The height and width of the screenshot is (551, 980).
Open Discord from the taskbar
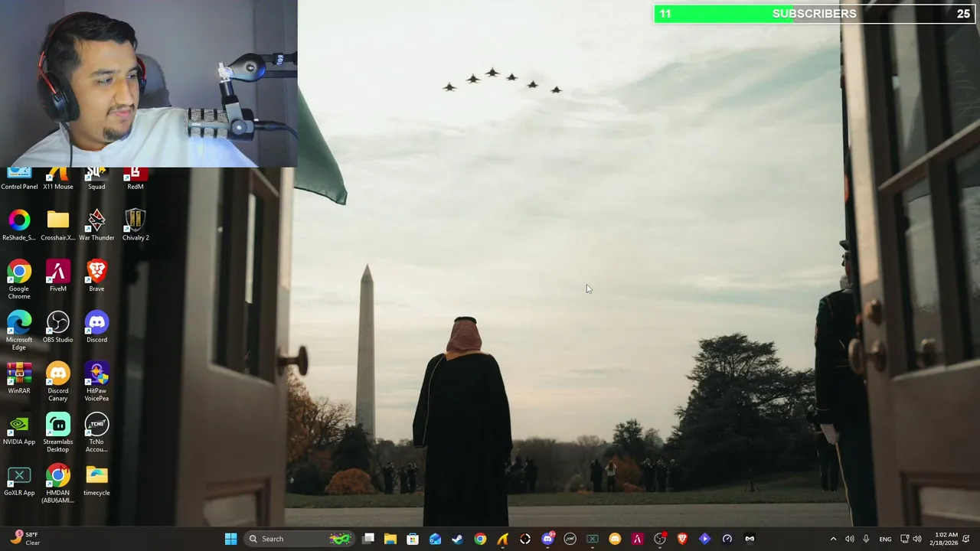click(x=547, y=539)
